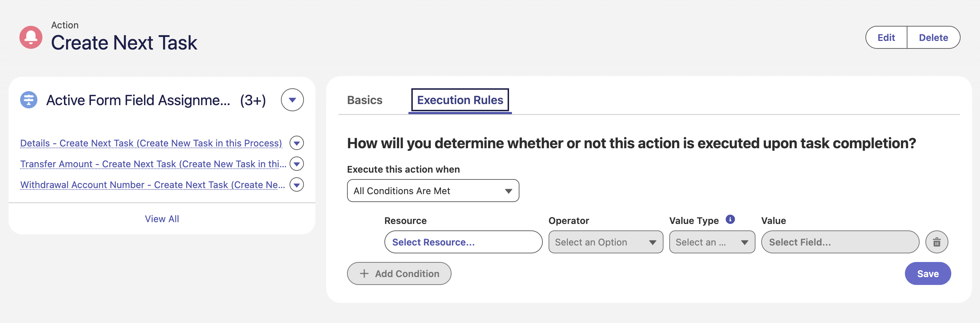980x323 pixels.
Task: Click the pink bell Action icon
Action: pos(31,37)
